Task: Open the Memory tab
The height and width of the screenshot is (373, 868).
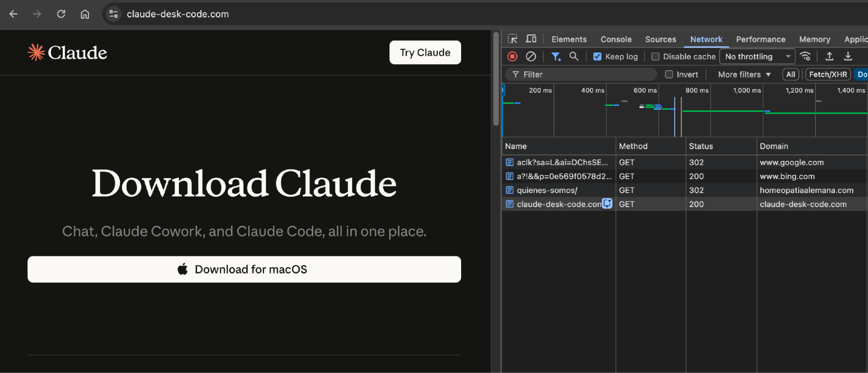Action: [x=815, y=39]
